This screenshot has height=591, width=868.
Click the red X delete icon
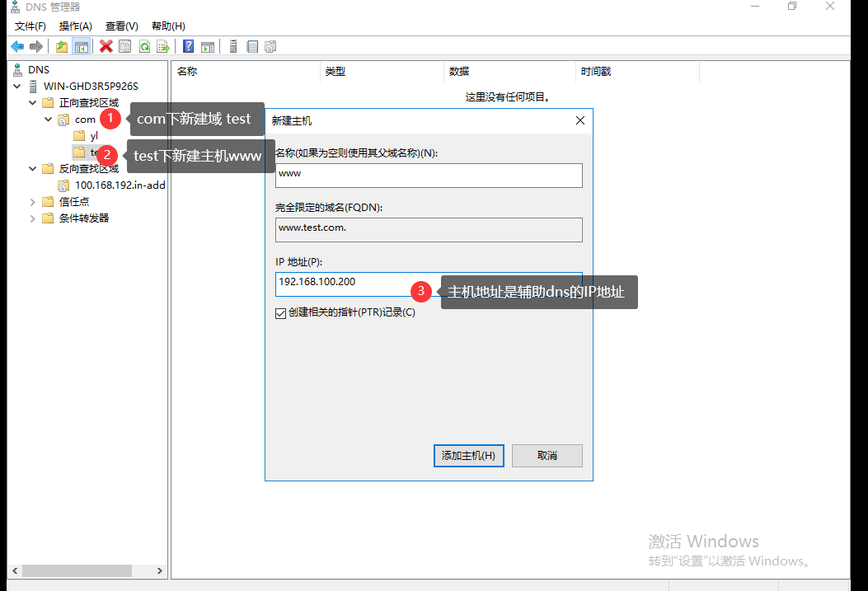click(x=106, y=46)
